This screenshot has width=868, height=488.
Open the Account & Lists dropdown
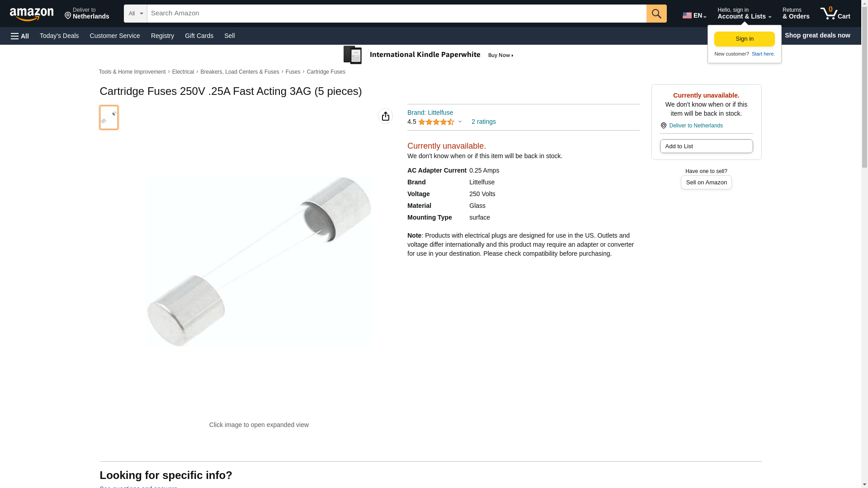point(744,14)
